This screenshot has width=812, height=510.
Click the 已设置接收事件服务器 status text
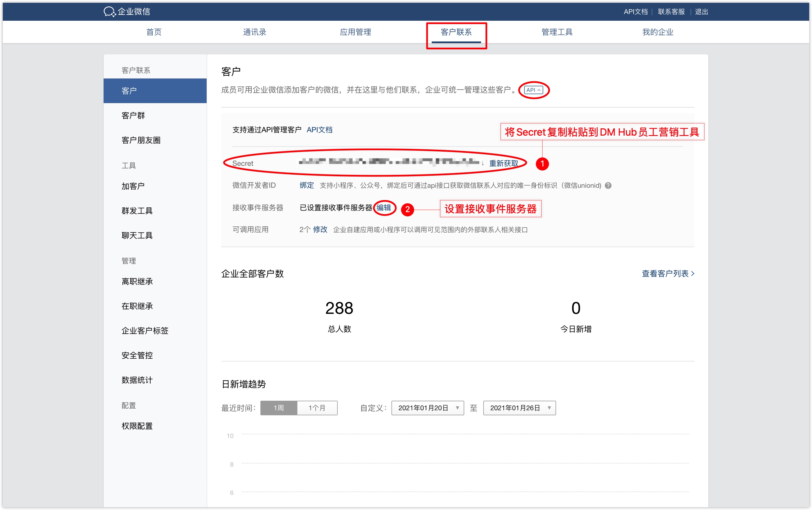pyautogui.click(x=336, y=207)
